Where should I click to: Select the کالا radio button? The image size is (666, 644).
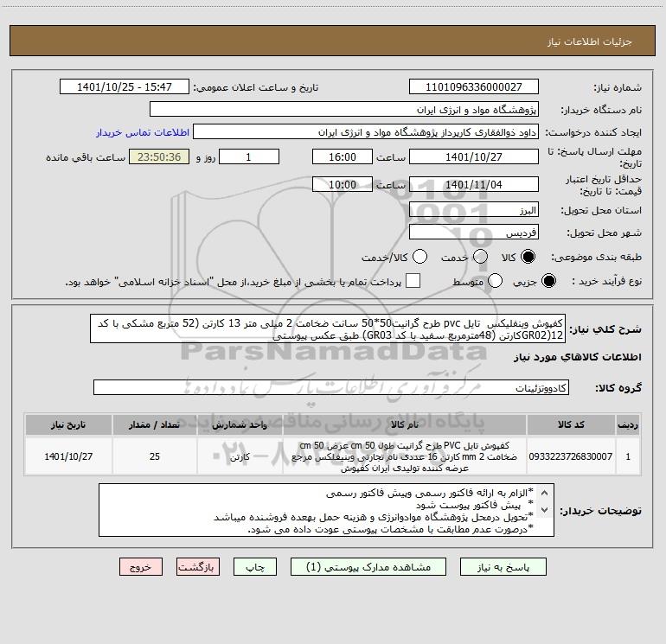pyautogui.click(x=528, y=257)
